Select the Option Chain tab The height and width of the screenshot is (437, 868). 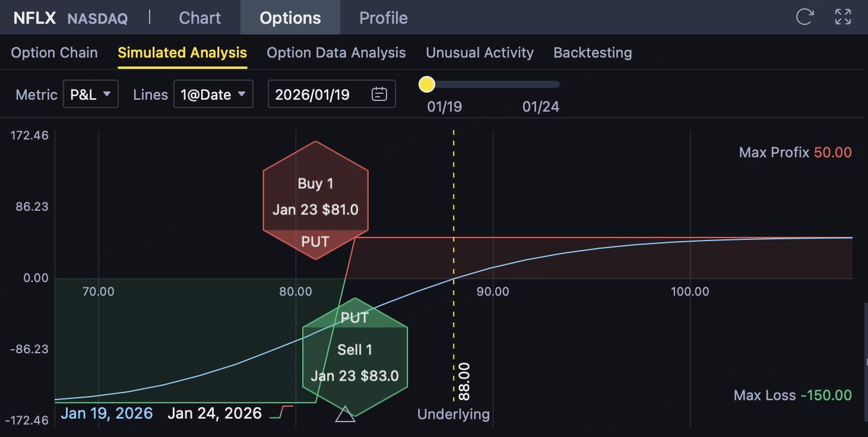(54, 53)
